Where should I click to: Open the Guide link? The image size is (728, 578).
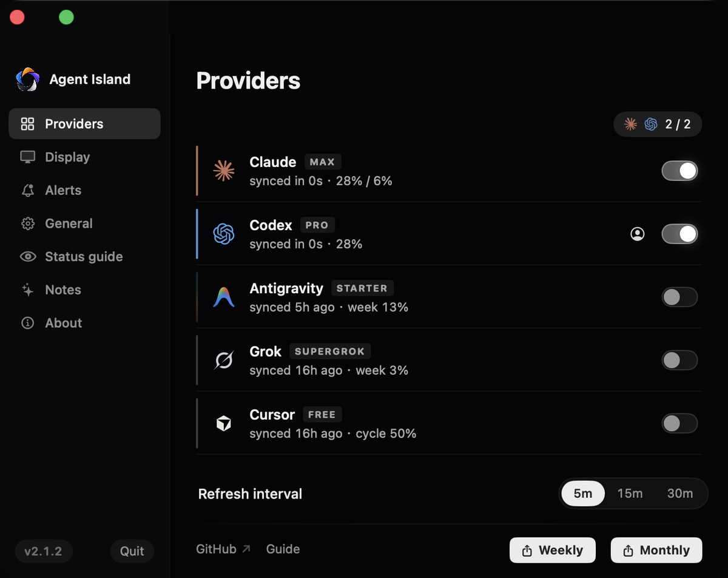point(283,549)
